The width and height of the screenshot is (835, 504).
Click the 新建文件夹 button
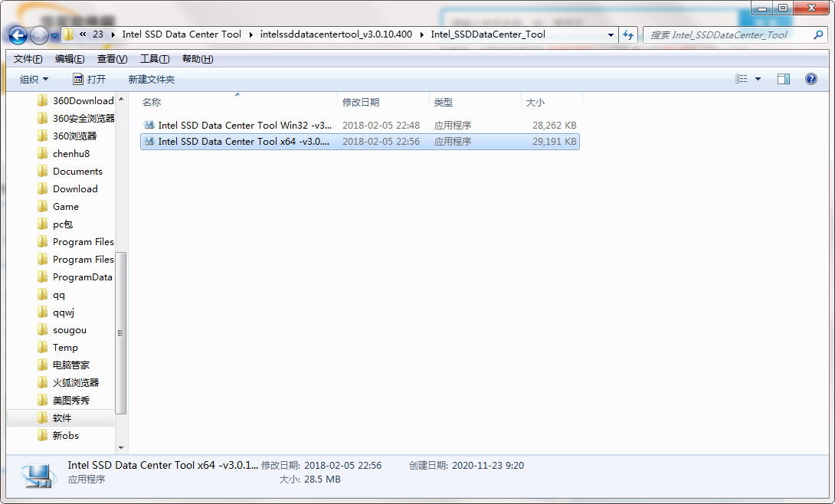[x=152, y=80]
